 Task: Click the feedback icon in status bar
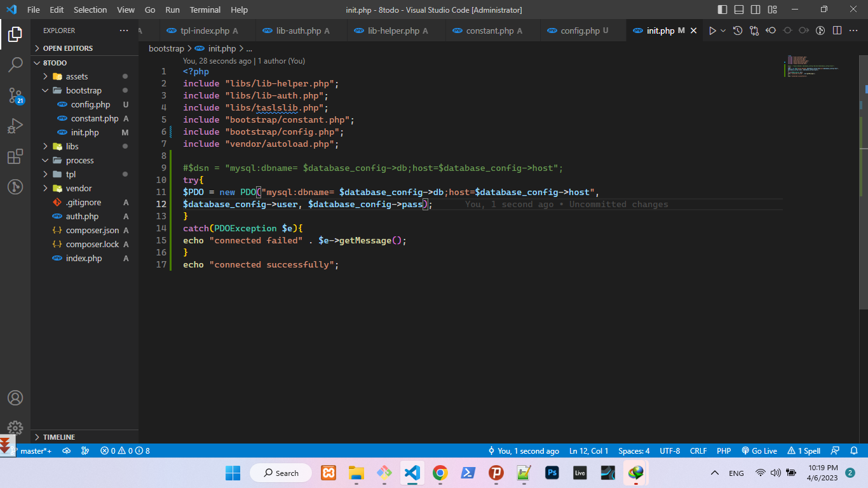point(836,451)
